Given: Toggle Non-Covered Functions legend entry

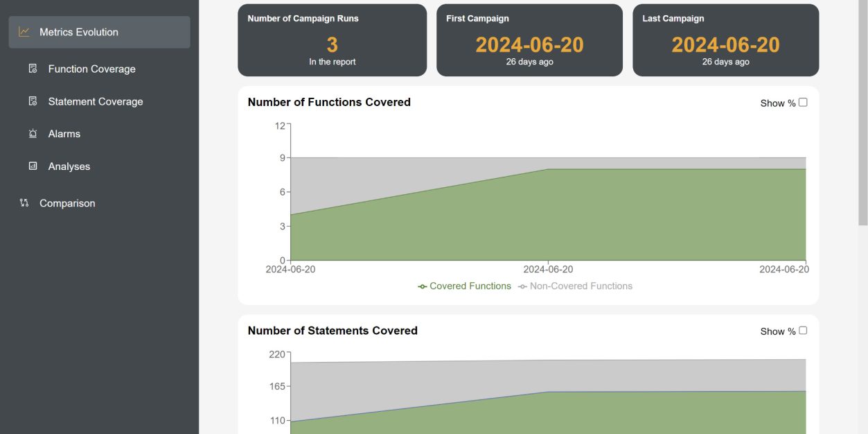Looking at the screenshot, I should pos(575,286).
